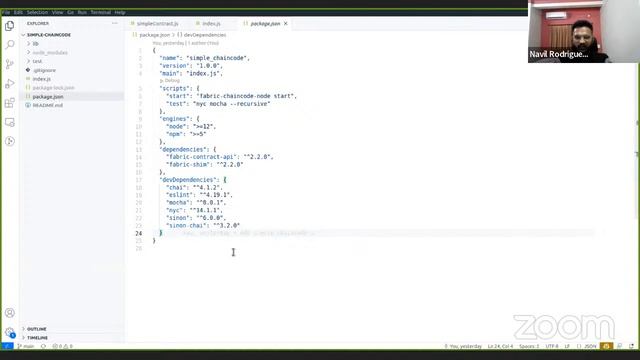This screenshot has width=640, height=360.
Task: Select package.json in the explorer tree
Action: (48, 97)
